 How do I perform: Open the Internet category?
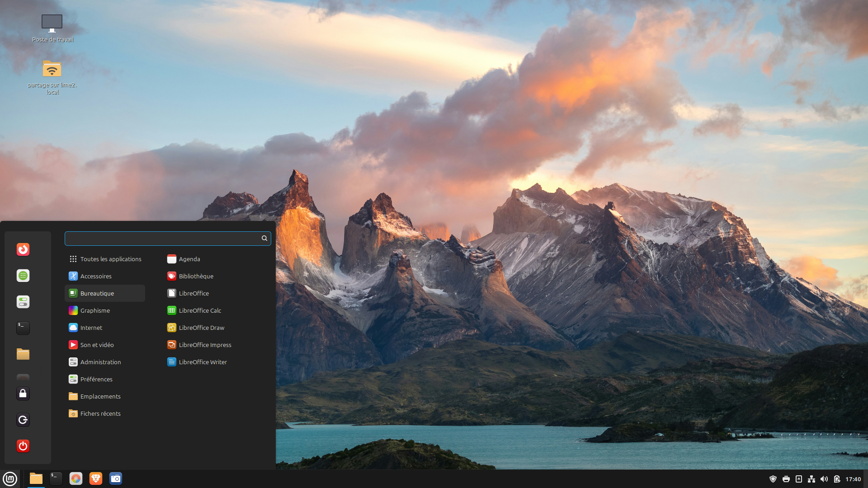pos(91,328)
